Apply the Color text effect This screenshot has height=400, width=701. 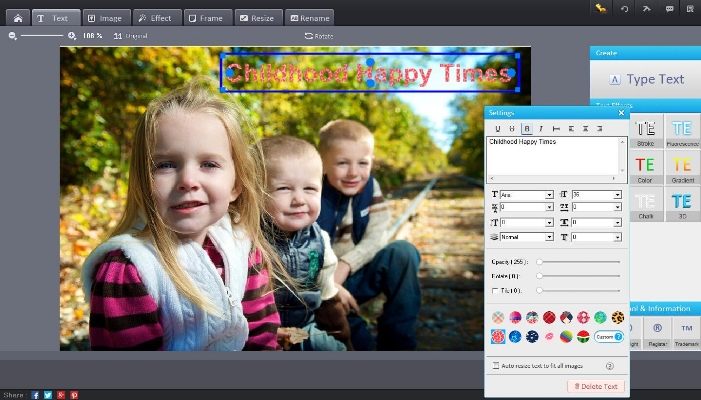pos(646,168)
